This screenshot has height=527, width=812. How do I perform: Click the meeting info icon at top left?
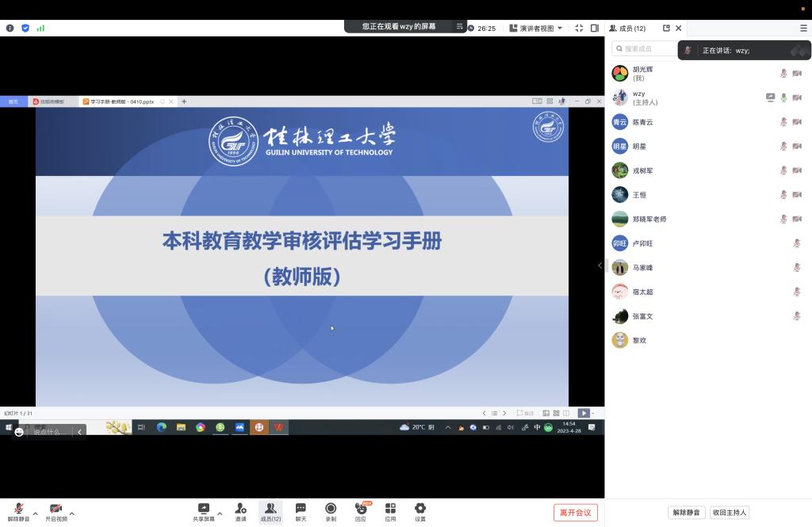[x=10, y=28]
